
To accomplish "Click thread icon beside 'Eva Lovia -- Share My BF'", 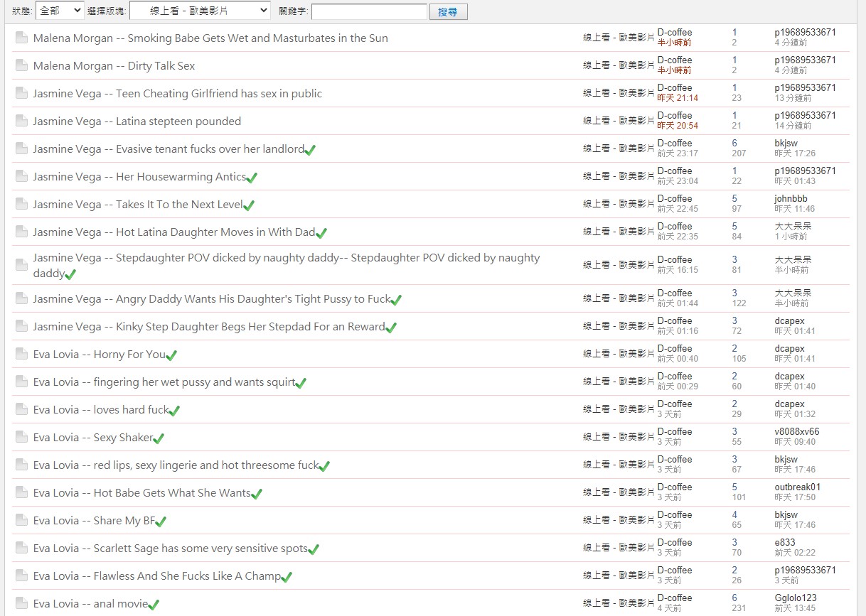I will (21, 520).
